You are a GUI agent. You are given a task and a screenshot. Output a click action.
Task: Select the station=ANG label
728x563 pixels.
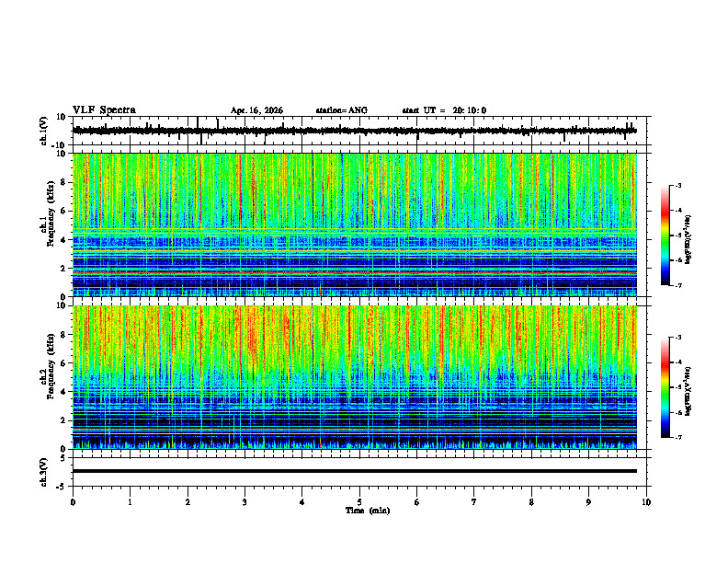click(x=342, y=110)
